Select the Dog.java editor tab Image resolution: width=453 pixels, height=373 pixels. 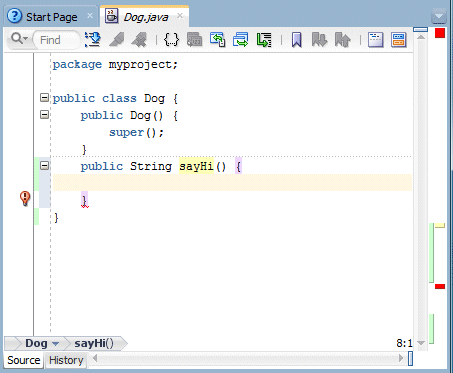146,17
